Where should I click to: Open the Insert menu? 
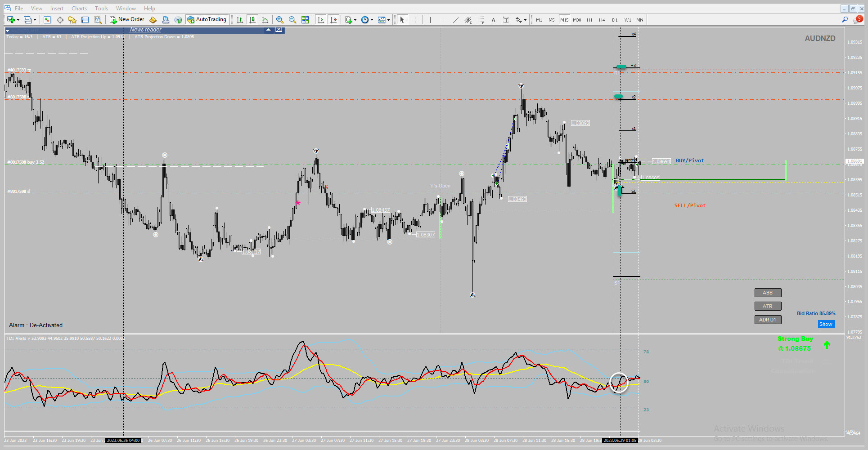point(57,9)
